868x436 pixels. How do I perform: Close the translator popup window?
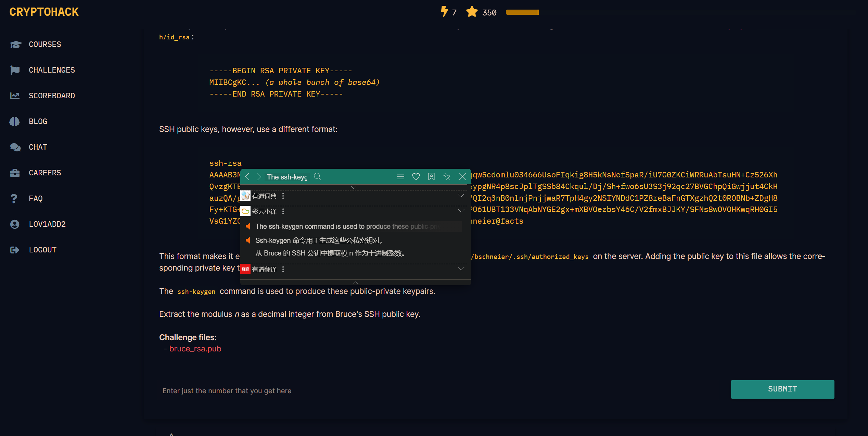(462, 177)
